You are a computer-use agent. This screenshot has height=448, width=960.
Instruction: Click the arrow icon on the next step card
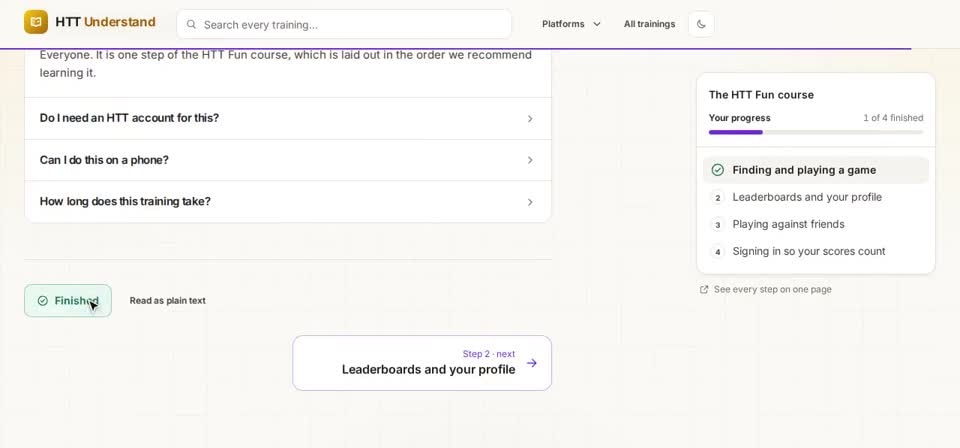tap(531, 363)
